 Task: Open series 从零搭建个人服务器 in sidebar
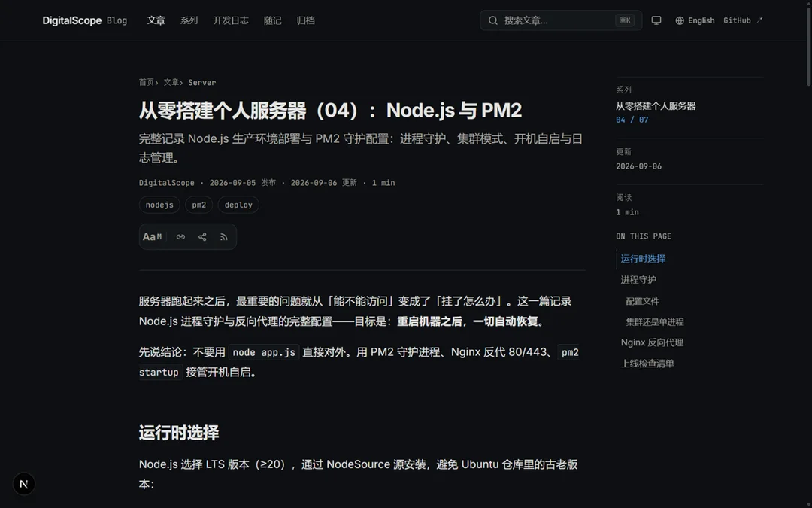pyautogui.click(x=656, y=106)
